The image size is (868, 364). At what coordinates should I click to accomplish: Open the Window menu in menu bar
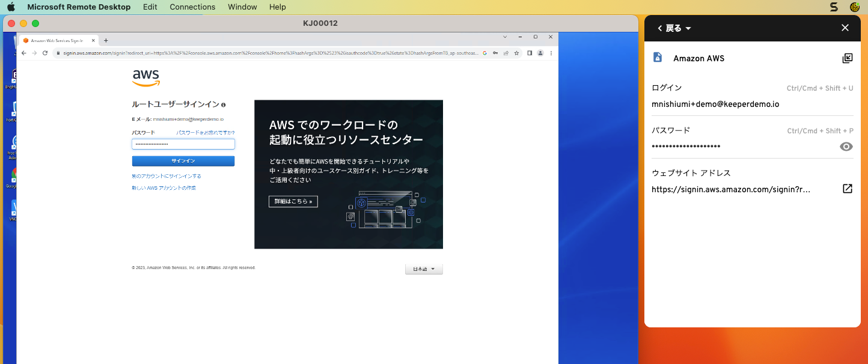242,7
